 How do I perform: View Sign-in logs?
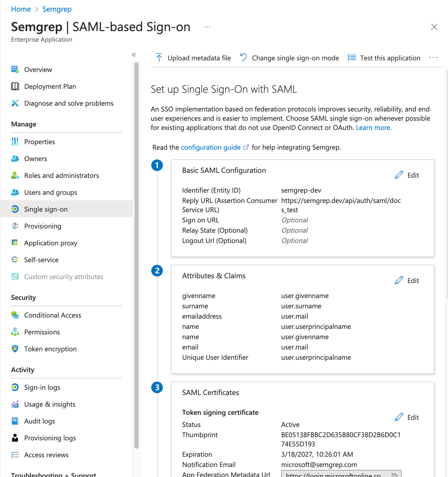click(42, 387)
